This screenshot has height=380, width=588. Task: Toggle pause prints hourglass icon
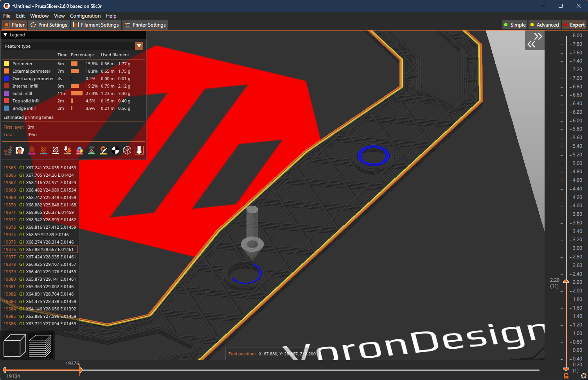click(x=92, y=150)
